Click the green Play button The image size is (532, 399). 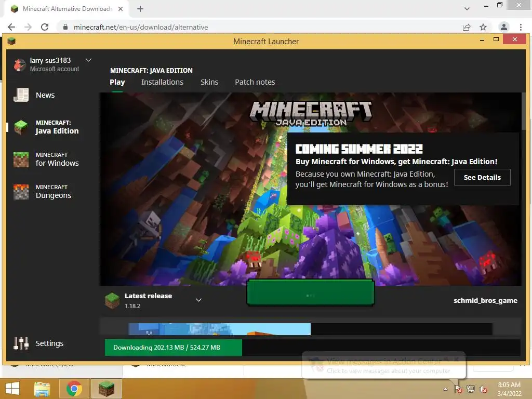coord(311,292)
